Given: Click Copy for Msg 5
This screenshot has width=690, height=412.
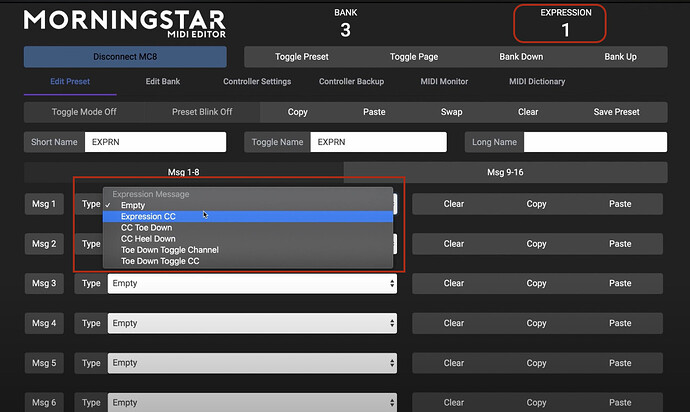Looking at the screenshot, I should pos(536,363).
